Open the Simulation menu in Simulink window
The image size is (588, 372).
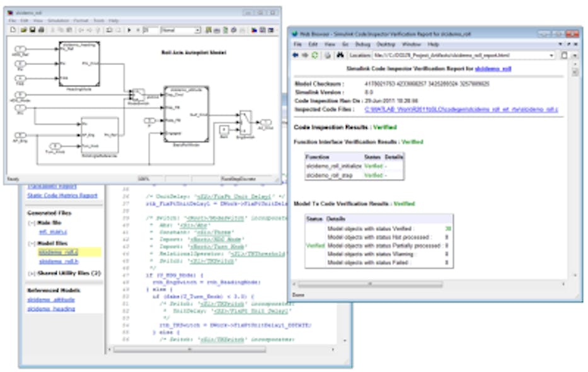[58, 21]
